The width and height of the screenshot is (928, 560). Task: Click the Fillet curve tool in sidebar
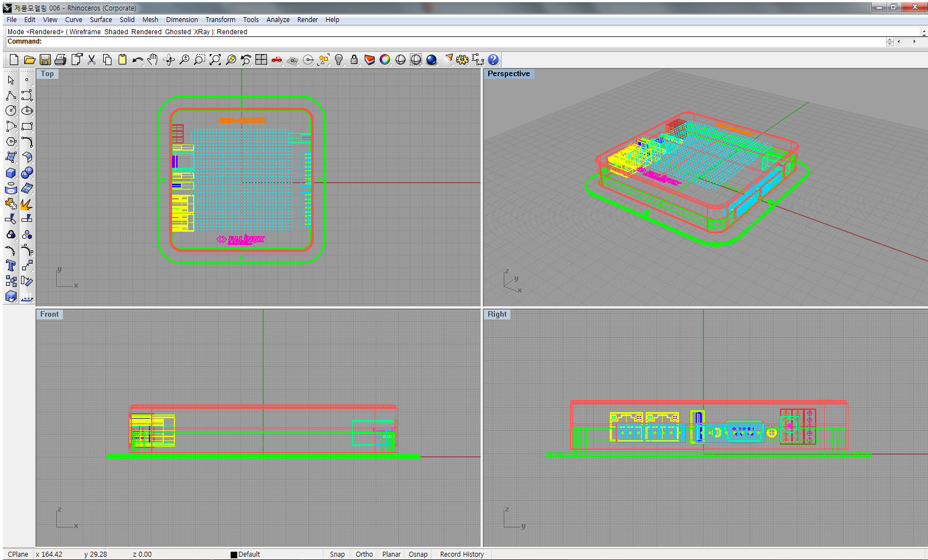coord(27,142)
